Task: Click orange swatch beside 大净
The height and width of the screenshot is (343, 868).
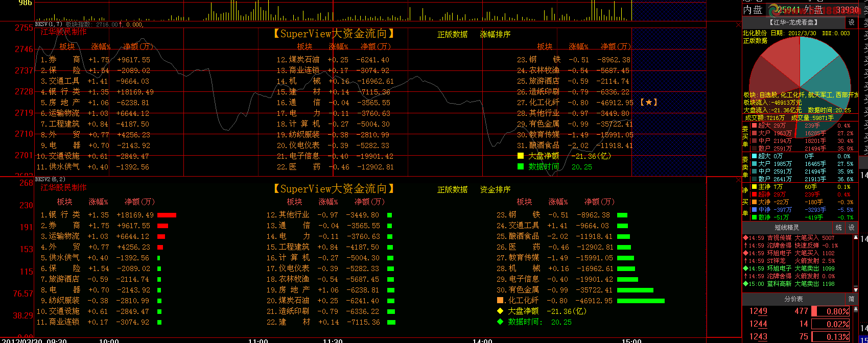Action: tap(754, 202)
